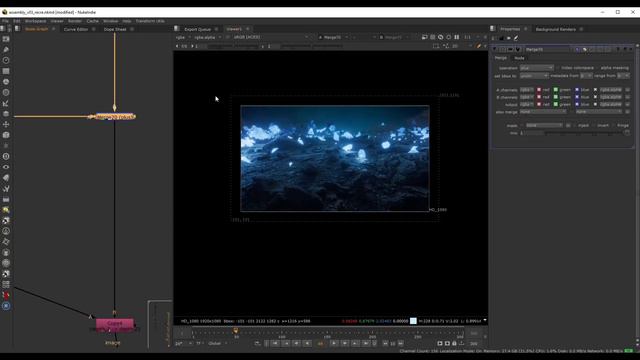This screenshot has width=640, height=360.
Task: Toggle output blue checkbox
Action: point(577,104)
